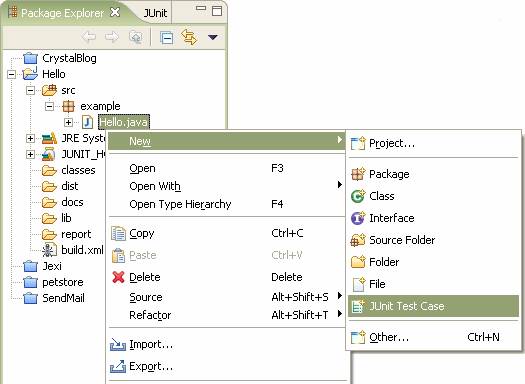
Task: Switch to the JUnit tab
Action: pyautogui.click(x=155, y=13)
